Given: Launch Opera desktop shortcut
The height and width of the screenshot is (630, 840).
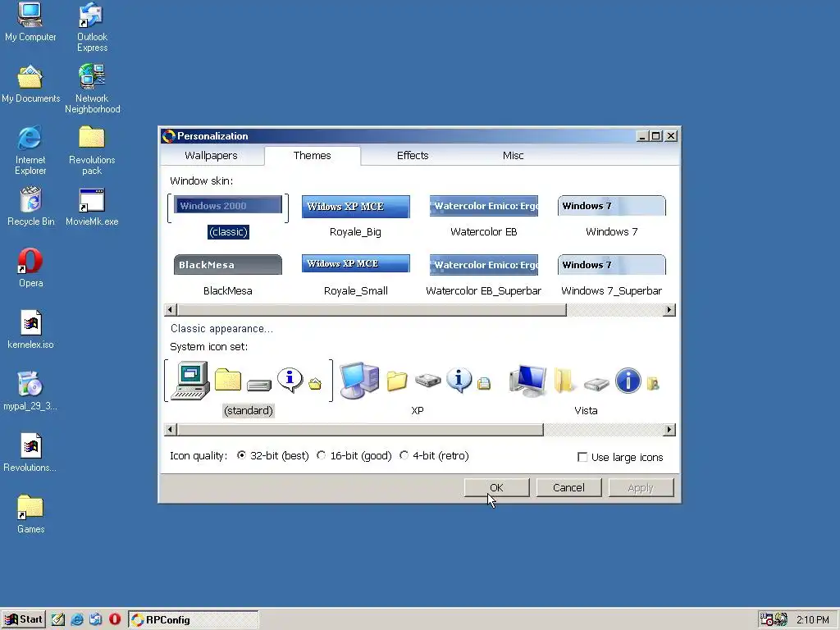Looking at the screenshot, I should click(x=30, y=268).
